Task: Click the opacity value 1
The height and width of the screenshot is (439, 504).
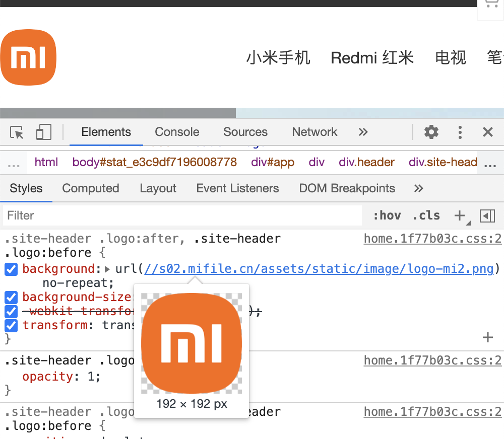Action: click(x=91, y=377)
